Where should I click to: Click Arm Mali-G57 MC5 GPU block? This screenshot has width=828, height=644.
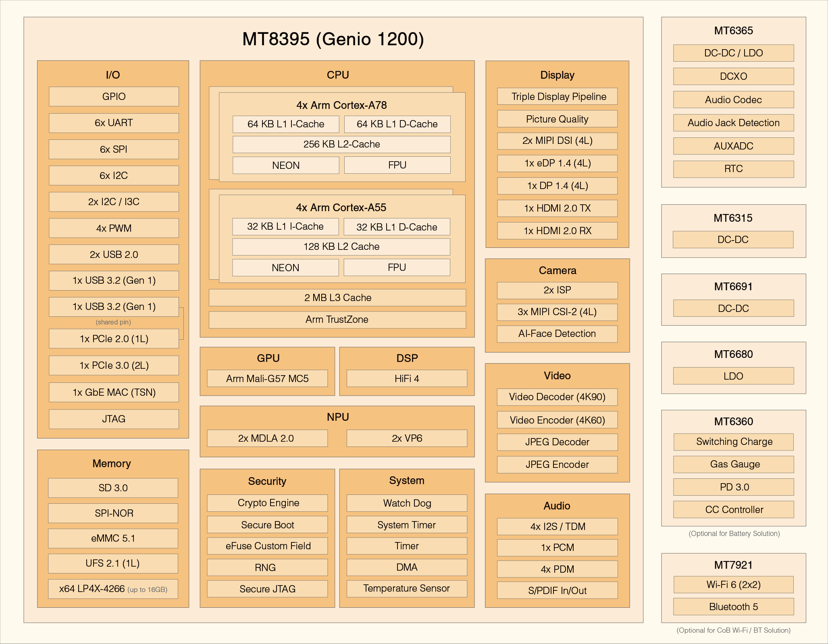(x=267, y=379)
